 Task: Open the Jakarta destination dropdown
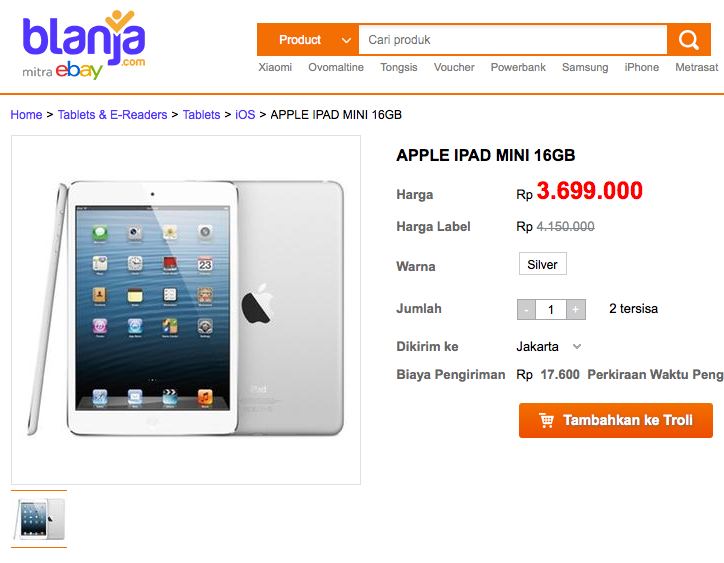(x=548, y=346)
